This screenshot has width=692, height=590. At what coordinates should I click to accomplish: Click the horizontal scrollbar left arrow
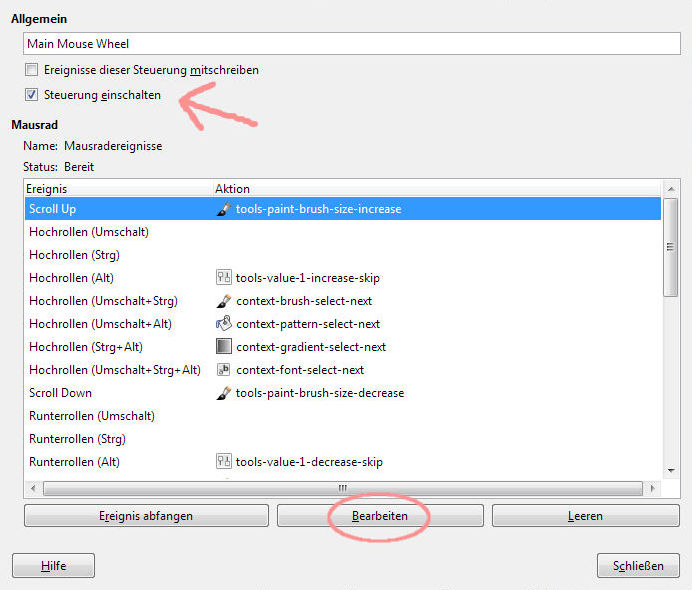pyautogui.click(x=34, y=488)
